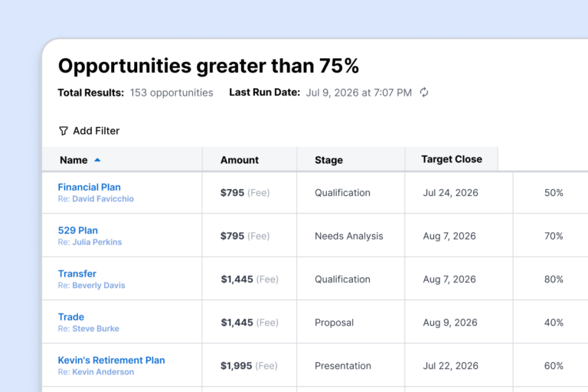Open contact Julia Perkins

tap(96, 242)
